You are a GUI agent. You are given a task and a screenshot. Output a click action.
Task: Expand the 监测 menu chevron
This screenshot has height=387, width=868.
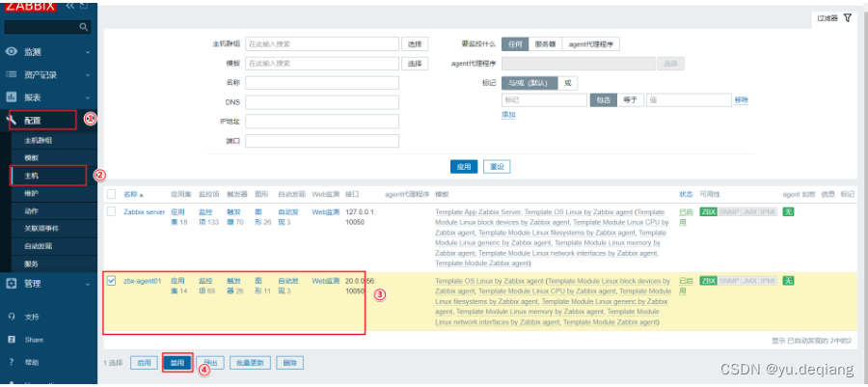tap(88, 52)
